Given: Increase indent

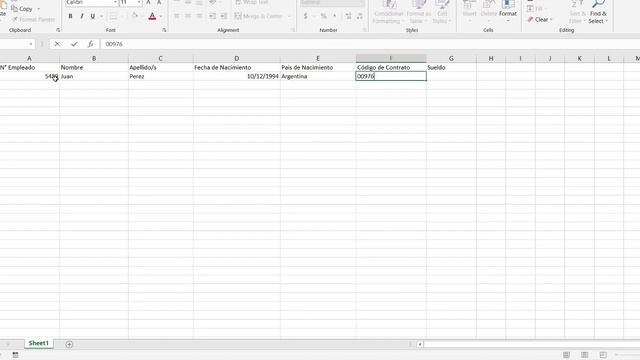Looking at the screenshot, I should click(224, 16).
